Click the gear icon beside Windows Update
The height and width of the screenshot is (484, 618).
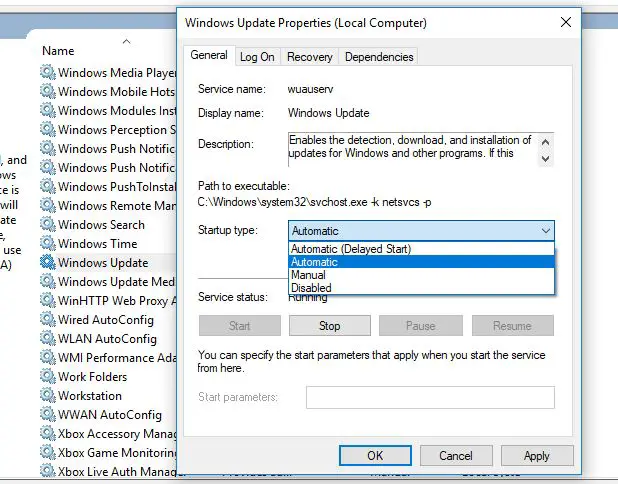[x=48, y=262]
